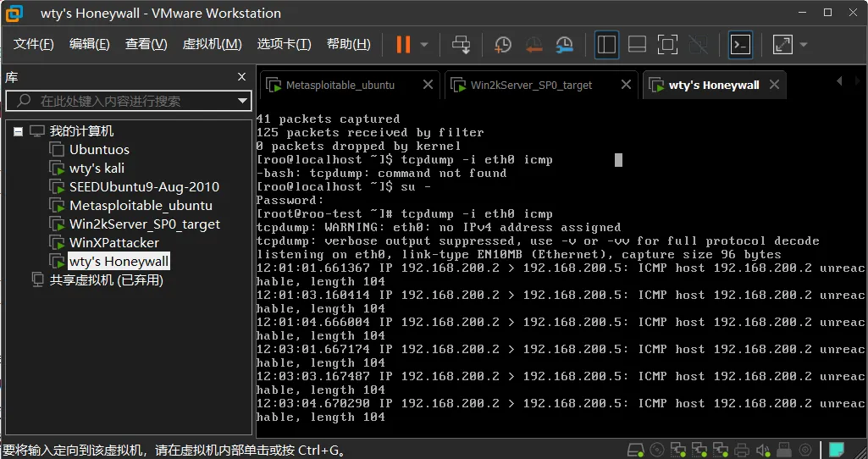Screen dimensions: 868x459
Task: Enter full screen mode
Action: coord(667,44)
